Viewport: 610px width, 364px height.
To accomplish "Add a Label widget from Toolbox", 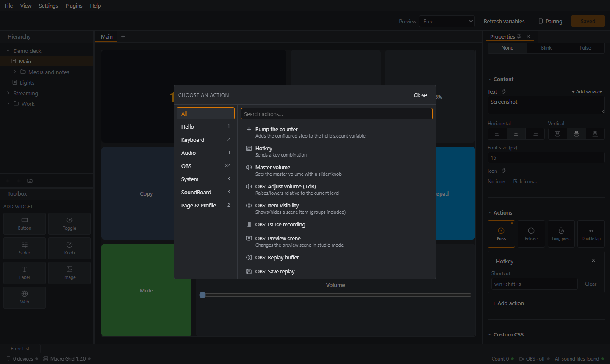I will point(25,273).
